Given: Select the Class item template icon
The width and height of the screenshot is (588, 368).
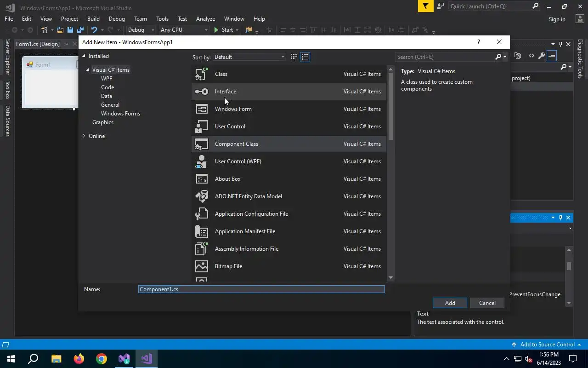Looking at the screenshot, I should pyautogui.click(x=202, y=74).
